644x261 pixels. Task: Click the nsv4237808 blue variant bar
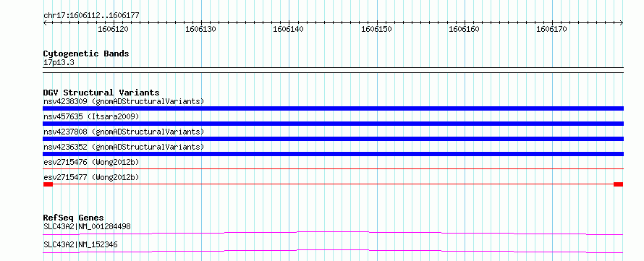tap(333, 139)
